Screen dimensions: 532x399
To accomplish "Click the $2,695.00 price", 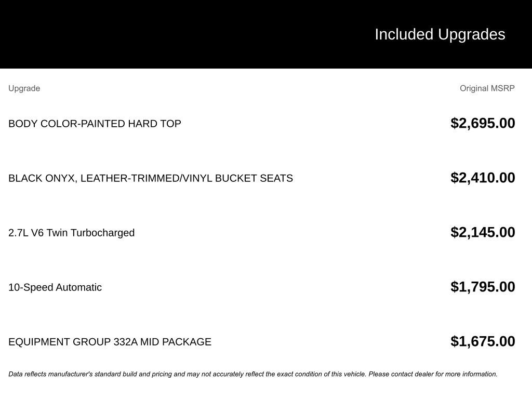I will [x=483, y=123].
